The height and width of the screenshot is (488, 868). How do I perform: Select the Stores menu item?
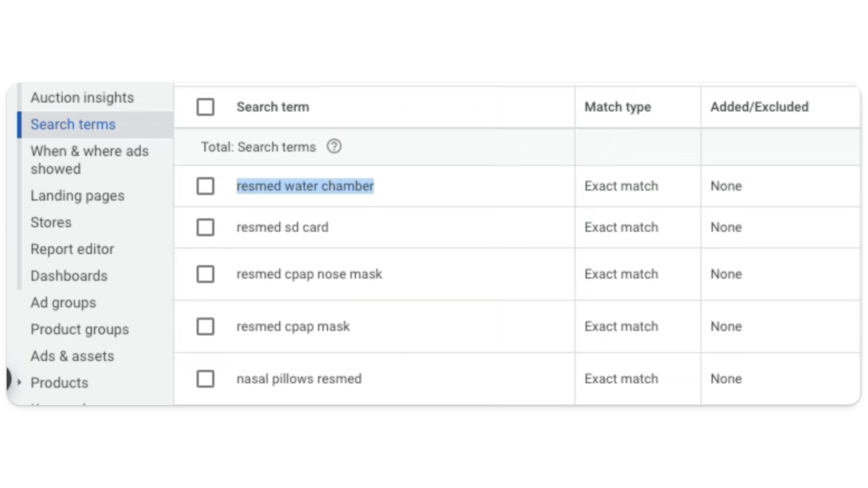point(51,222)
